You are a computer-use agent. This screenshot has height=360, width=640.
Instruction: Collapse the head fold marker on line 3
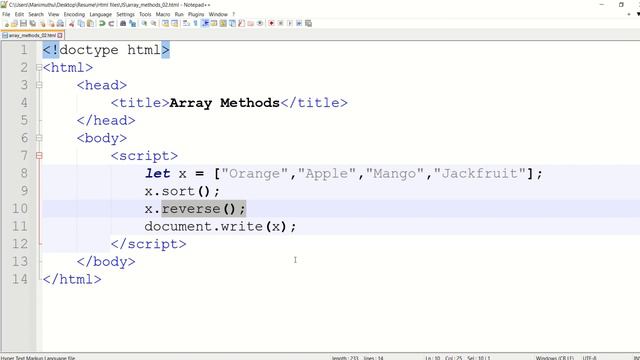(39, 85)
